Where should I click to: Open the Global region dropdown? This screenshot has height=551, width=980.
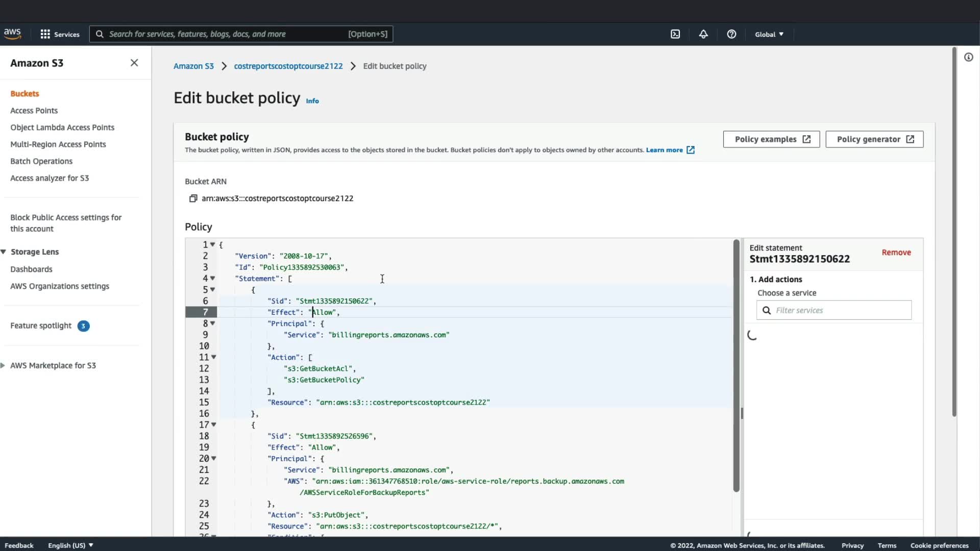coord(769,34)
